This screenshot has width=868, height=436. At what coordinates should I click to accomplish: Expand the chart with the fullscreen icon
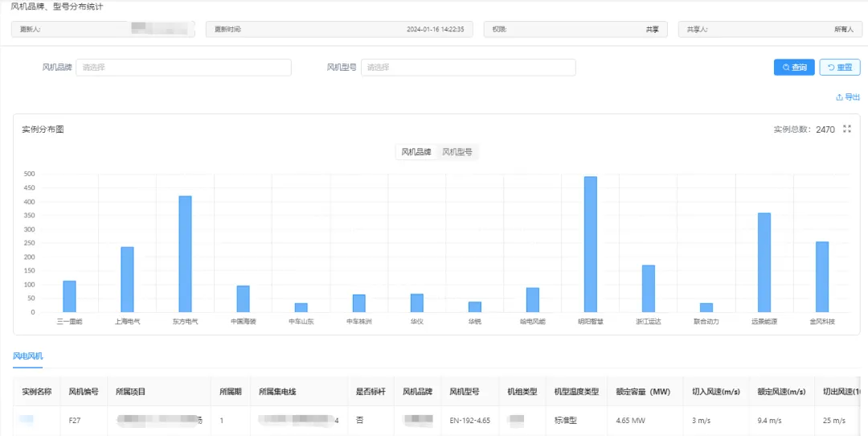point(846,129)
